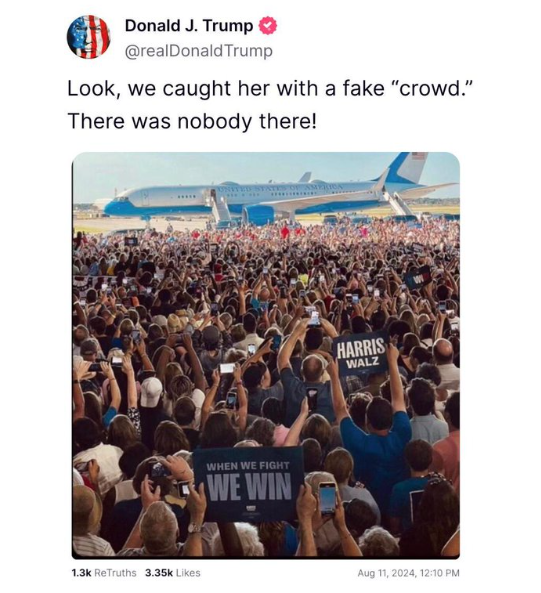Click the flag on the airplane tail

tap(419, 156)
